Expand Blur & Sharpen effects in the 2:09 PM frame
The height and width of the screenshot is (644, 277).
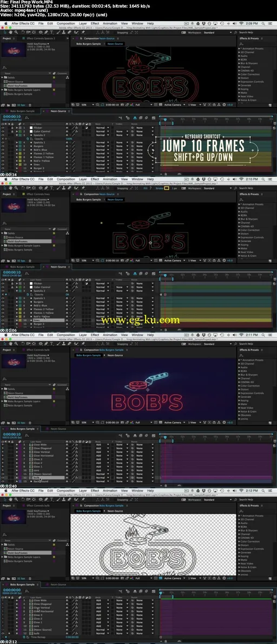[240, 64]
